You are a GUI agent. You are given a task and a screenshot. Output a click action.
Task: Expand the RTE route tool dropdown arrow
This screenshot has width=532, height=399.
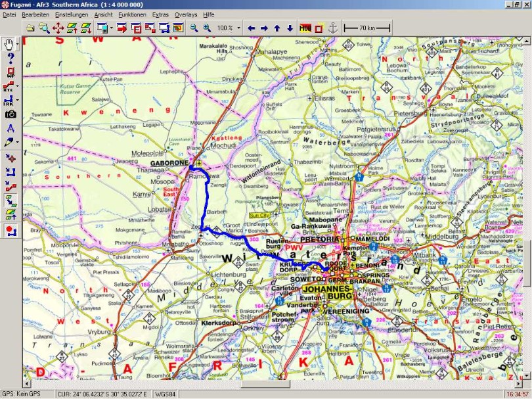16,86
